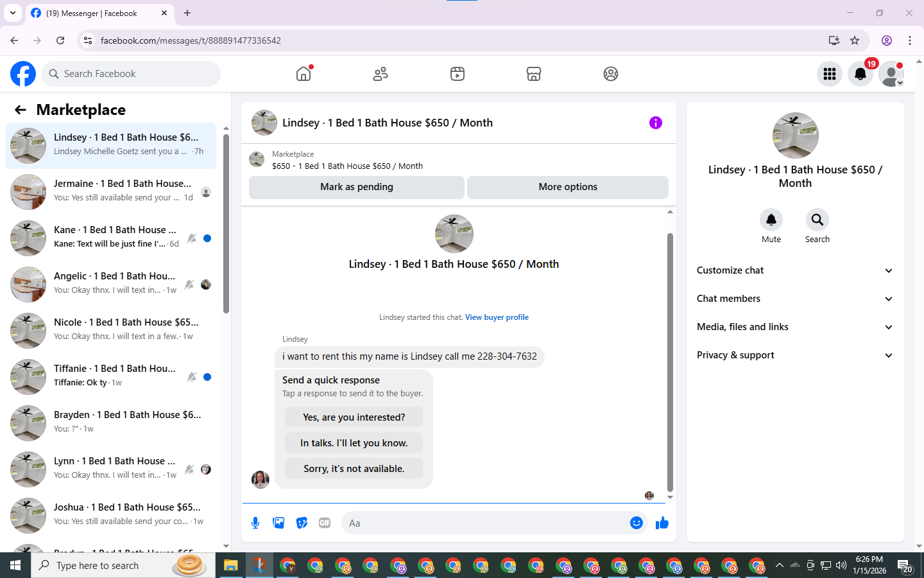
Task: Send a thumbs-up like
Action: (662, 523)
